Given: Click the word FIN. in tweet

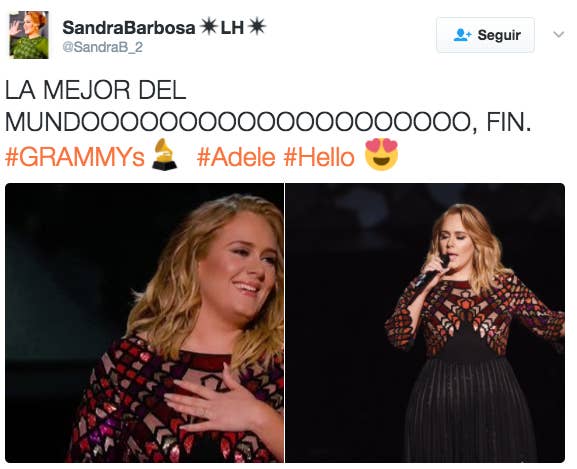Looking at the screenshot, I should (509, 122).
